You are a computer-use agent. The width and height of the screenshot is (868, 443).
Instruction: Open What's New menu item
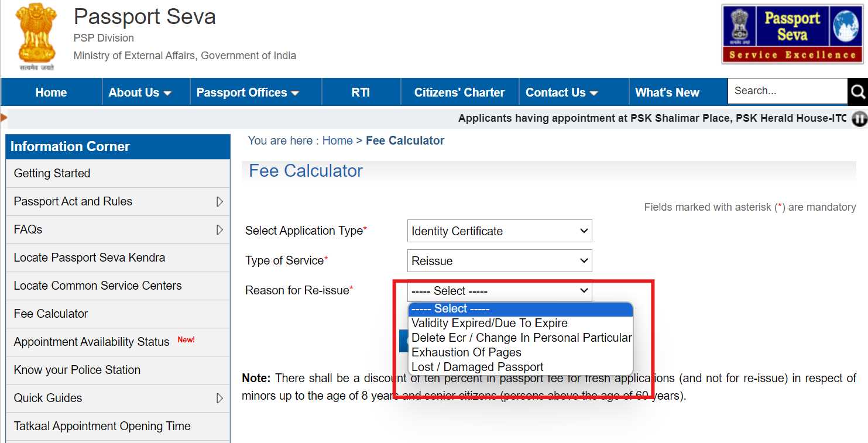[667, 92]
